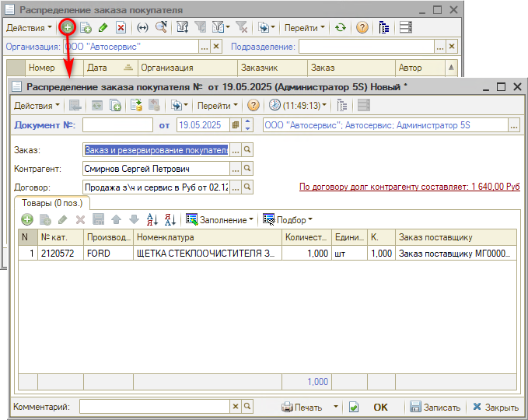The image size is (528, 420).
Task: Open the Действия menu of the document
Action: [x=37, y=106]
